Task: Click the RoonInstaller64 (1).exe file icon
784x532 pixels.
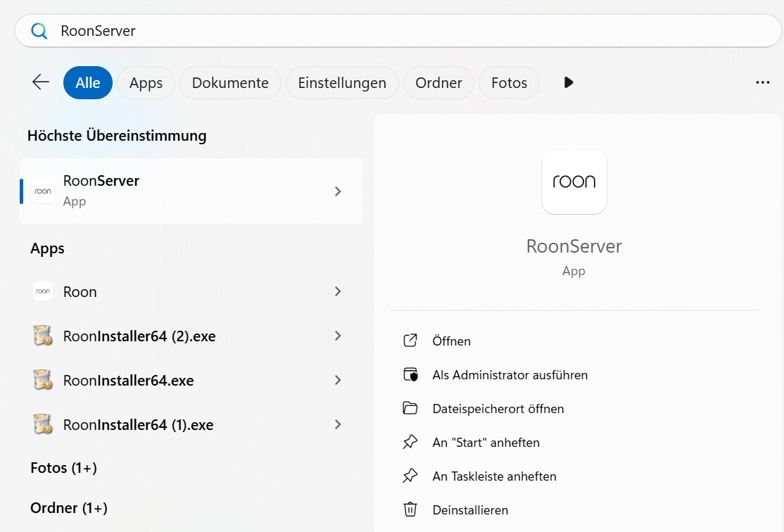Action: coord(42,424)
